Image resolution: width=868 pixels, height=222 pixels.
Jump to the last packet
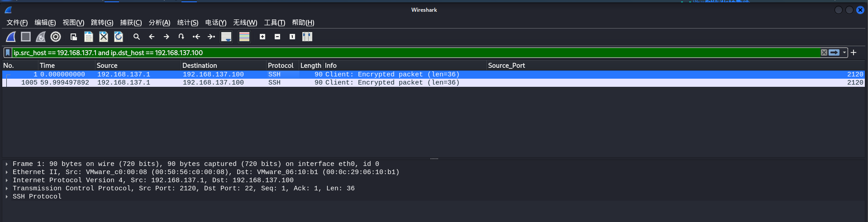pos(211,37)
